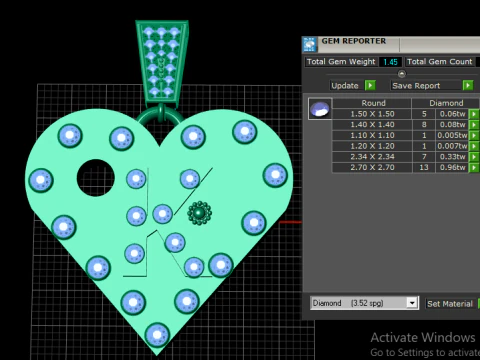The width and height of the screenshot is (480, 360).
Task: Select the small flower cluster gem setting
Action: click(x=199, y=213)
